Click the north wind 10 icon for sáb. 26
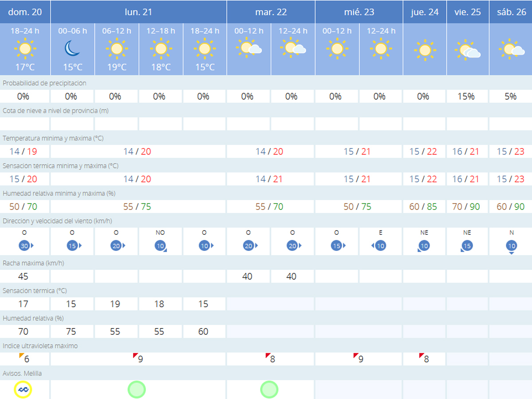The height and width of the screenshot is (399, 532). (511, 247)
